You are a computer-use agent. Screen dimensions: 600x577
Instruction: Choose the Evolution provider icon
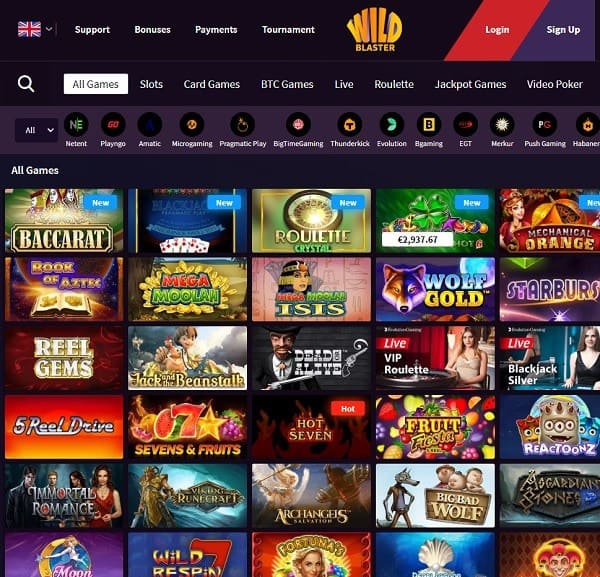click(391, 124)
